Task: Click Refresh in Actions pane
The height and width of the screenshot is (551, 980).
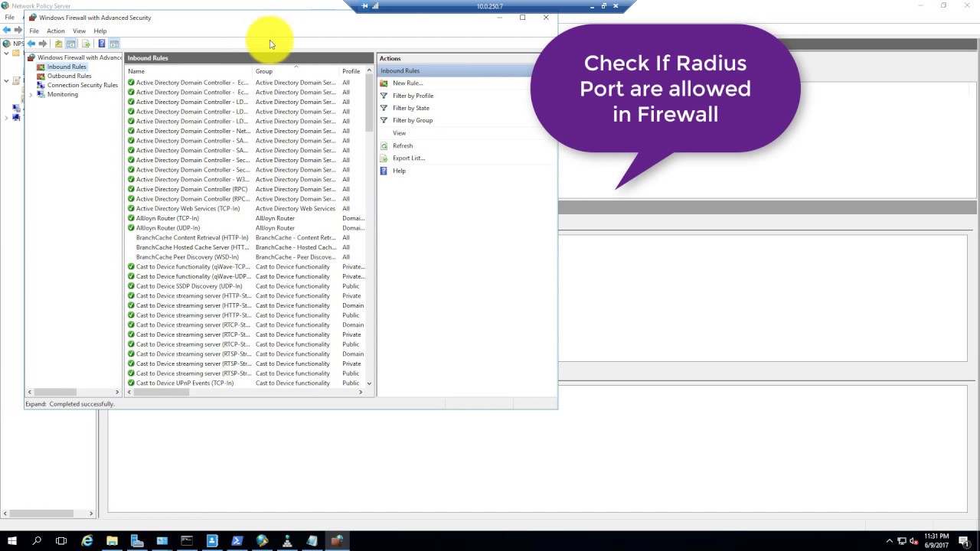Action: (x=403, y=145)
